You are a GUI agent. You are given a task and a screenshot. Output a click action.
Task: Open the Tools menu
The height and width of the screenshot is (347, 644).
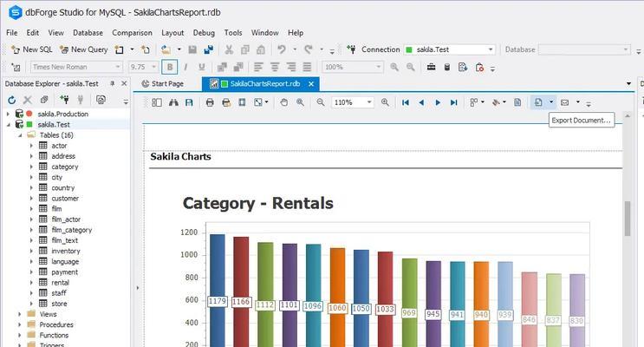[233, 32]
